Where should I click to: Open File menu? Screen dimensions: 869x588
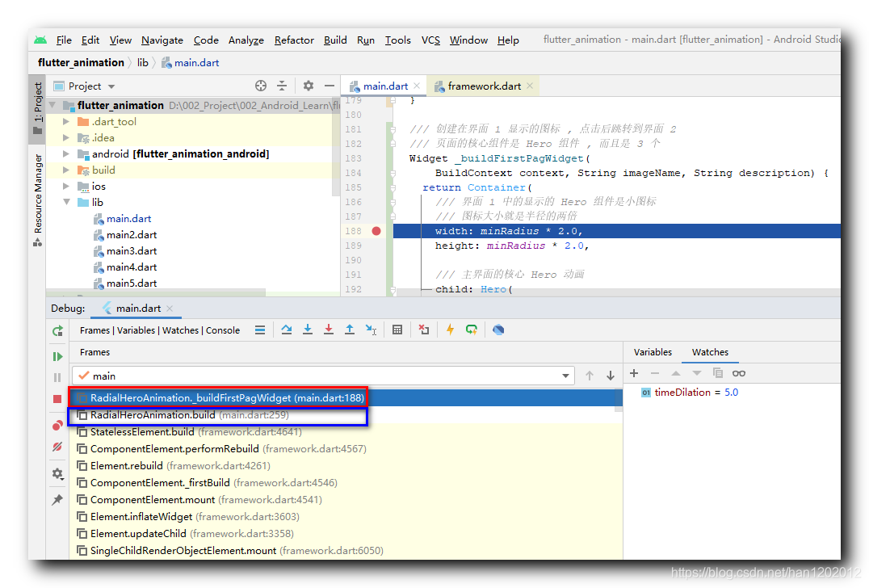coord(64,40)
